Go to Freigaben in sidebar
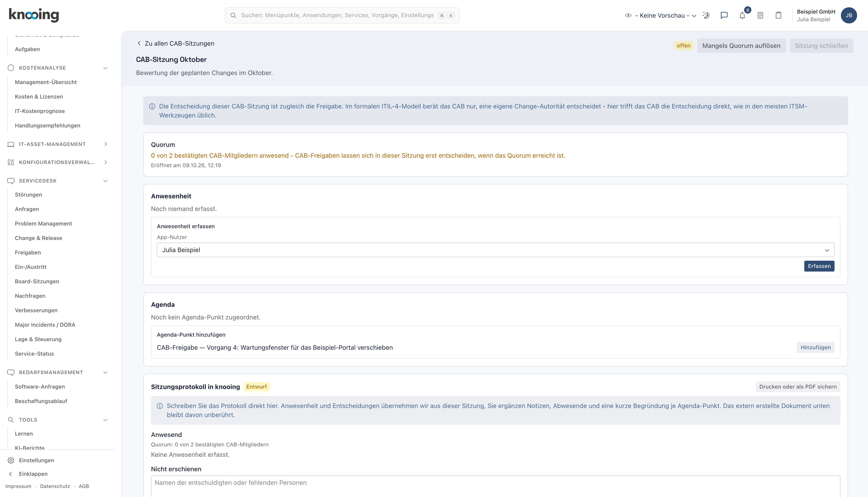 pos(28,253)
